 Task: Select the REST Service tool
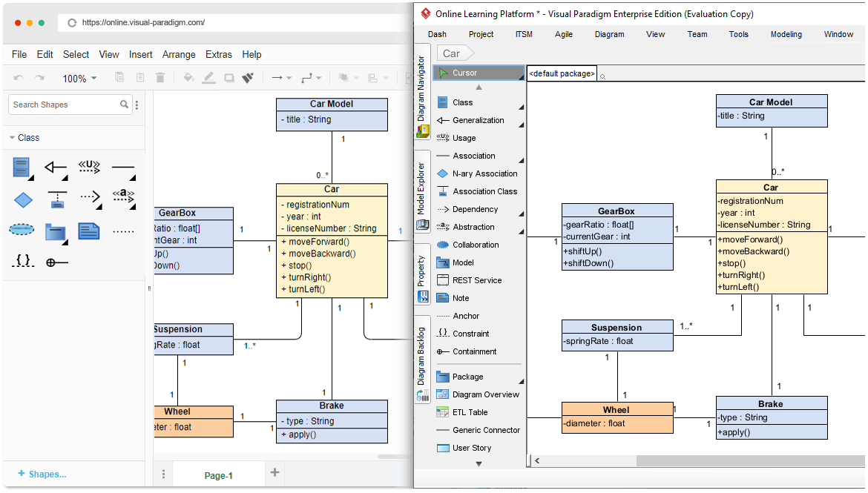point(479,280)
